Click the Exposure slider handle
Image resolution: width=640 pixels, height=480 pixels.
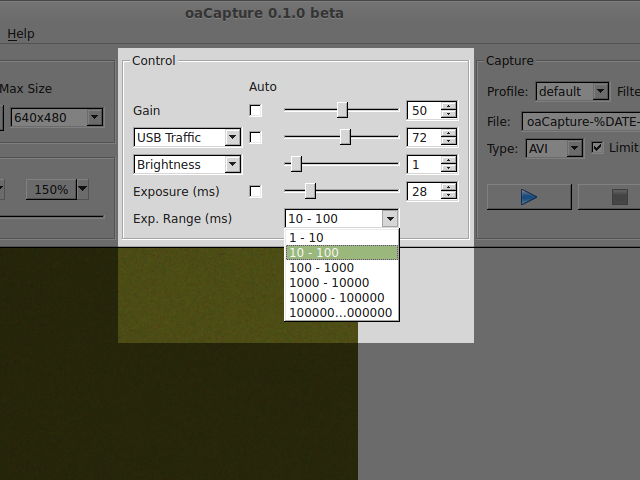pyautogui.click(x=310, y=191)
